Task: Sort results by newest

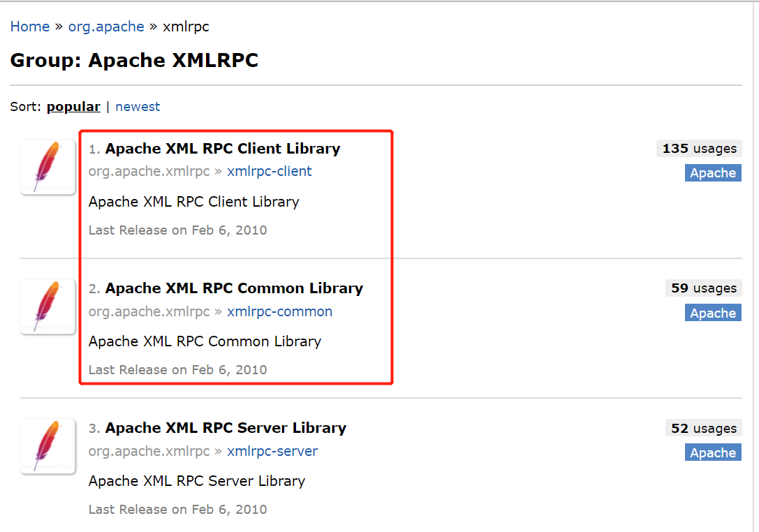Action: pyautogui.click(x=138, y=107)
